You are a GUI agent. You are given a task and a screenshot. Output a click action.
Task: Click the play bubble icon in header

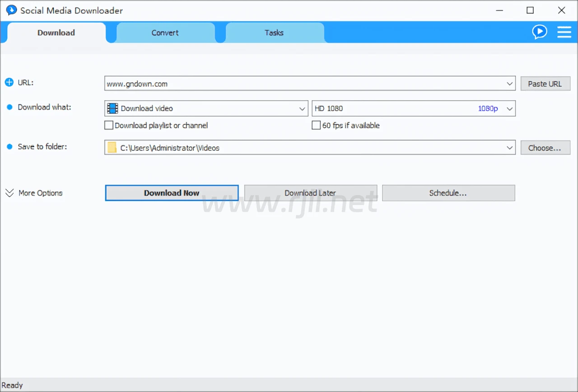click(x=540, y=32)
